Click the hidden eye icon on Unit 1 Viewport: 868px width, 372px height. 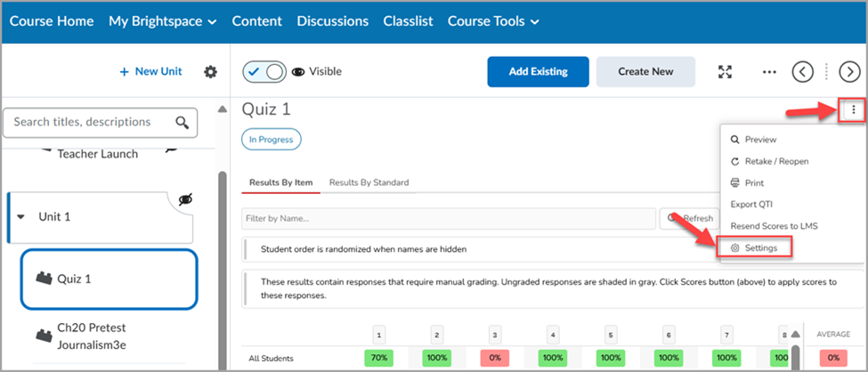(x=186, y=200)
